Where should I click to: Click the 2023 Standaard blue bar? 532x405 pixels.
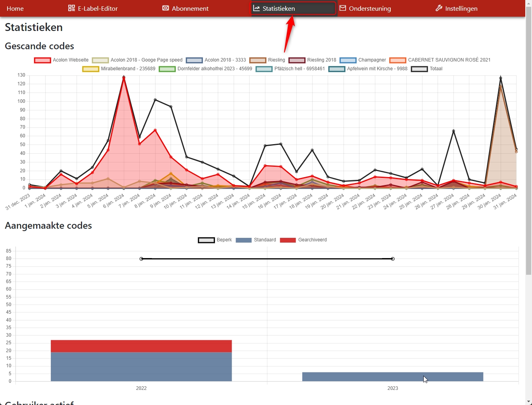tap(392, 376)
